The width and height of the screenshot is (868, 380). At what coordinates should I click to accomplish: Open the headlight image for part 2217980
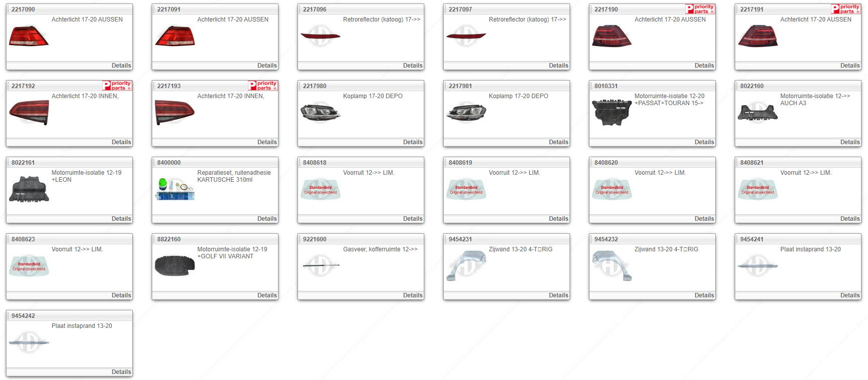320,112
